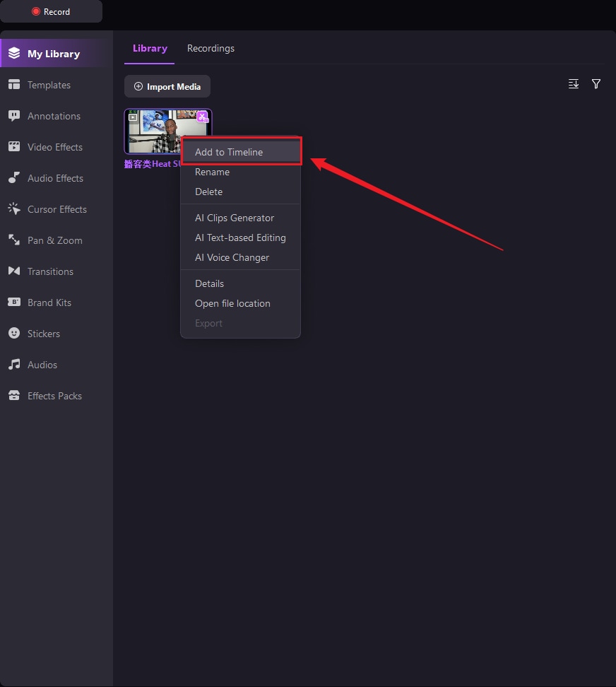Image resolution: width=616 pixels, height=687 pixels.
Task: Click the Cursor Effects pointer icon
Action: [x=14, y=209]
